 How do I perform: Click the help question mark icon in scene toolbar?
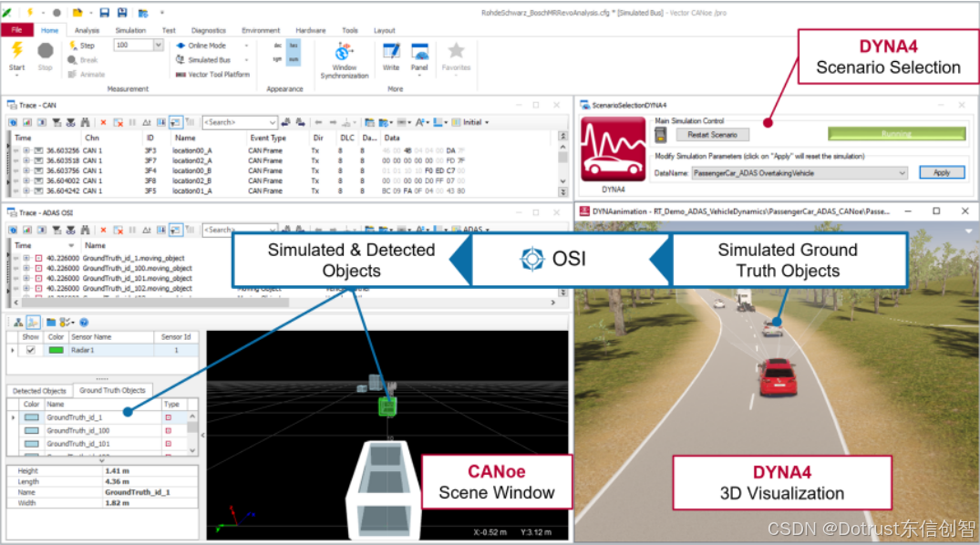tap(84, 322)
